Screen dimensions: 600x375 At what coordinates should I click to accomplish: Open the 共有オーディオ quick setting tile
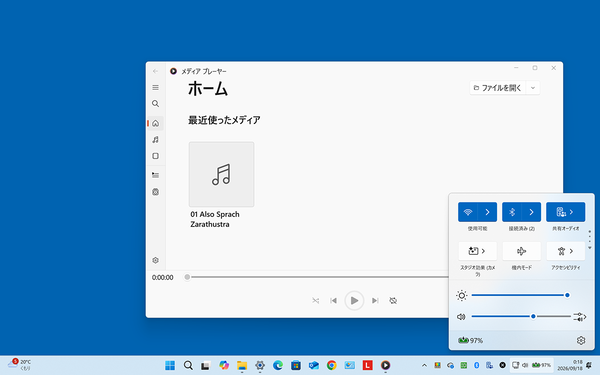point(566,212)
